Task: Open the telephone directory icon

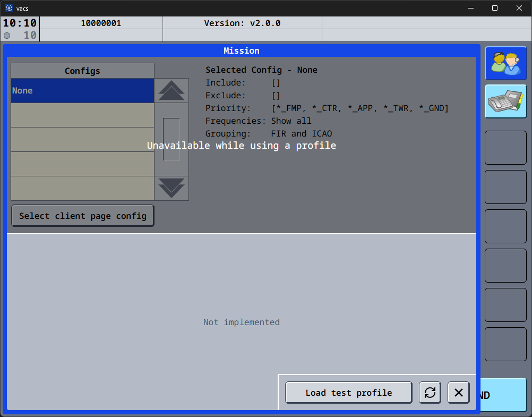Action: pyautogui.click(x=505, y=101)
